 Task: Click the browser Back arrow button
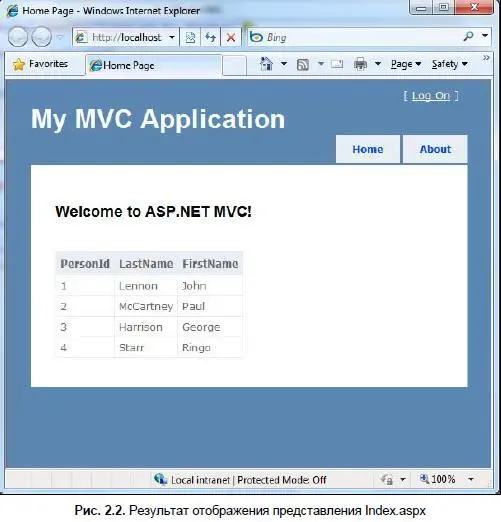tap(18, 37)
